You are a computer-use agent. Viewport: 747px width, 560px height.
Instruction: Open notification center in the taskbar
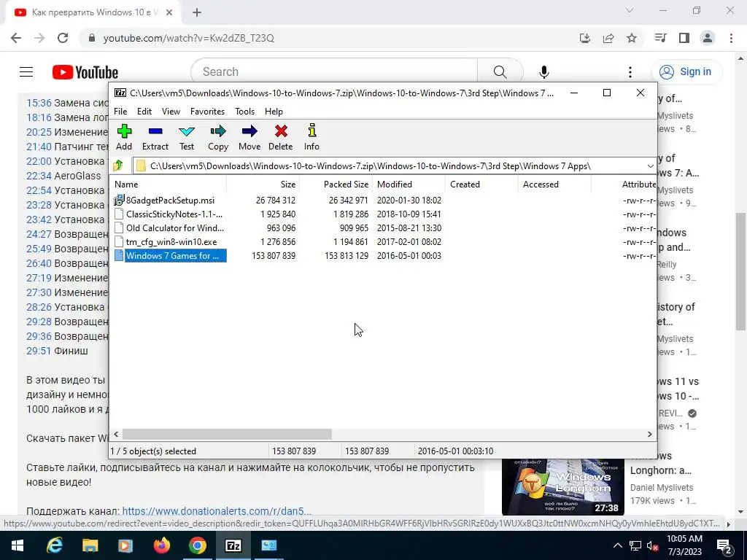click(x=724, y=545)
